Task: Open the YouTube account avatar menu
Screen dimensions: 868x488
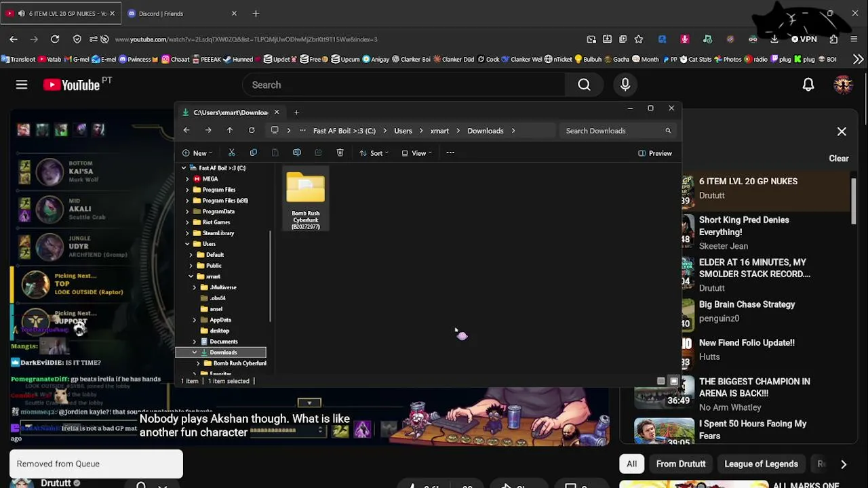Action: [843, 85]
